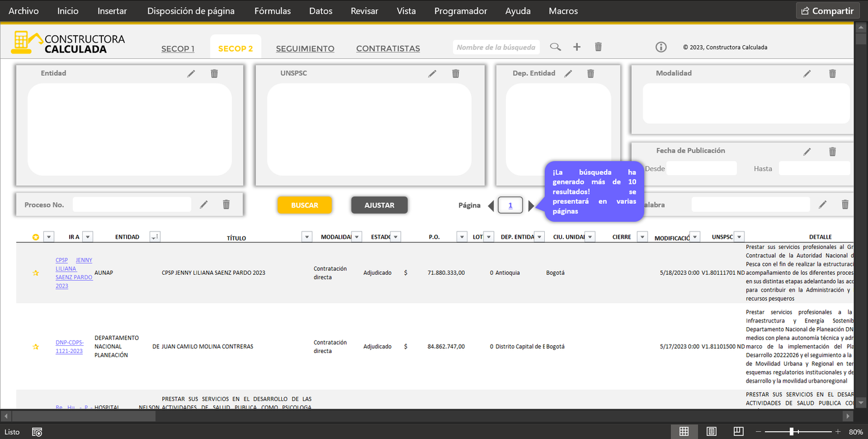
Task: Delete the Modalidad filter using trash icon
Action: click(832, 73)
